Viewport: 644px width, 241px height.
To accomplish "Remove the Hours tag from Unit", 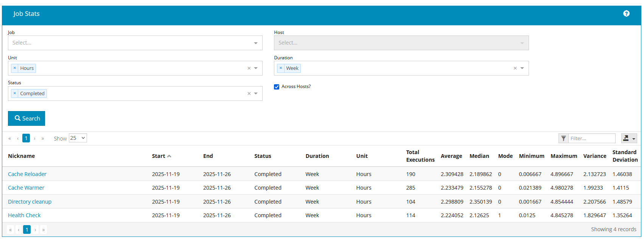I will tap(15, 68).
